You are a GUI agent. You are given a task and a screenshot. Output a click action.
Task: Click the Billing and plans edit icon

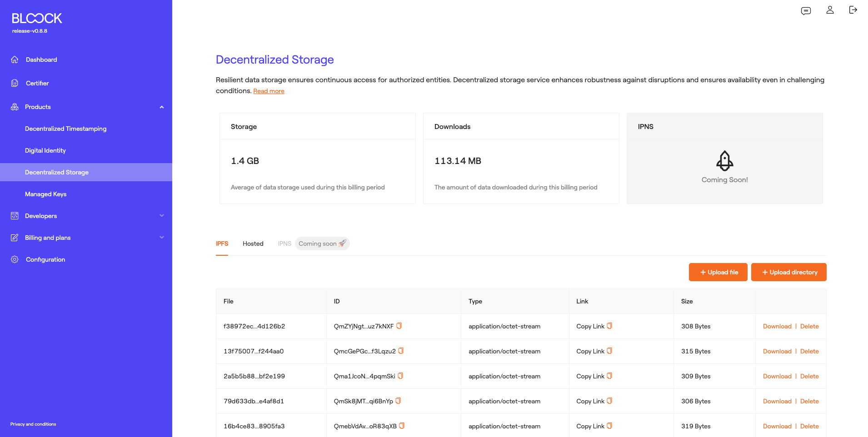point(15,238)
